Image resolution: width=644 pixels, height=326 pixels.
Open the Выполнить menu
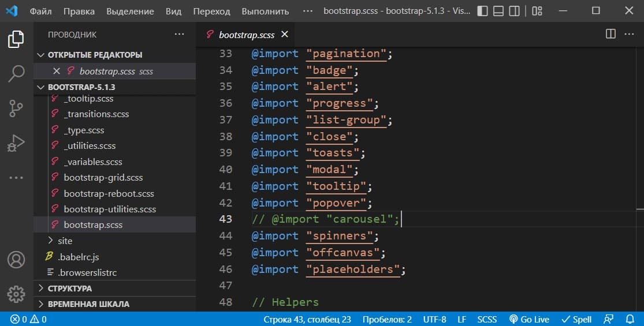(265, 11)
